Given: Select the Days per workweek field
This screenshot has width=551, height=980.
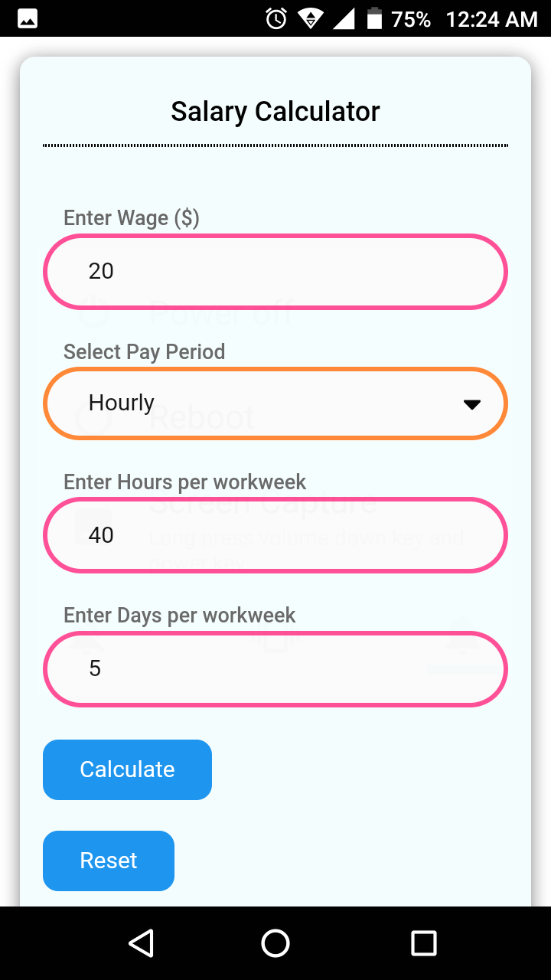Looking at the screenshot, I should click(x=275, y=669).
